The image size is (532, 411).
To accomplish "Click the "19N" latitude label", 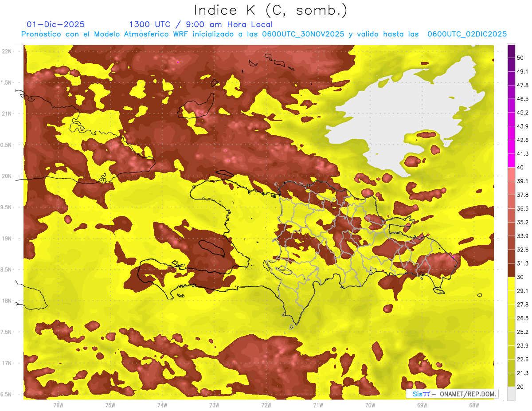I will click(x=7, y=239).
